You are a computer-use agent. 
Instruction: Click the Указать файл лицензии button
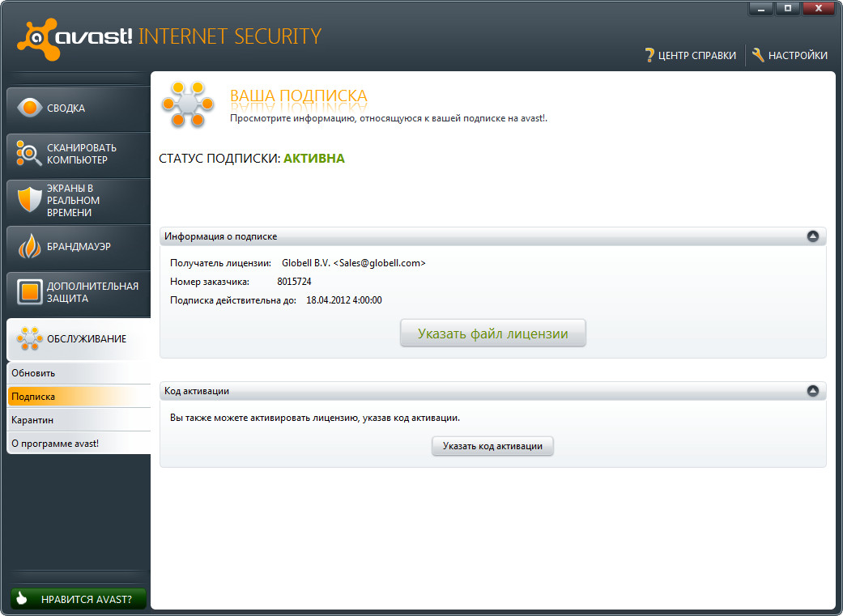pyautogui.click(x=492, y=333)
